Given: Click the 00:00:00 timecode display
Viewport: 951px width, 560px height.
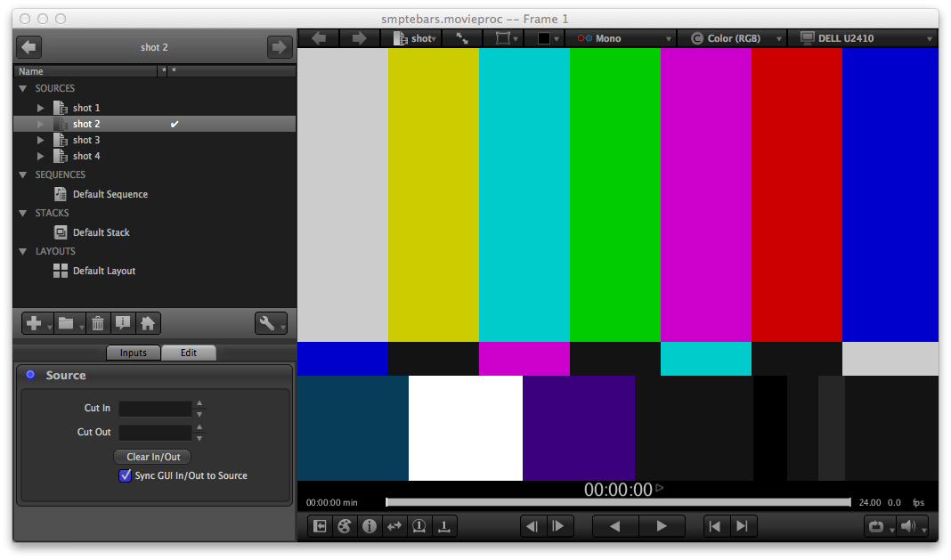Looking at the screenshot, I should [618, 490].
